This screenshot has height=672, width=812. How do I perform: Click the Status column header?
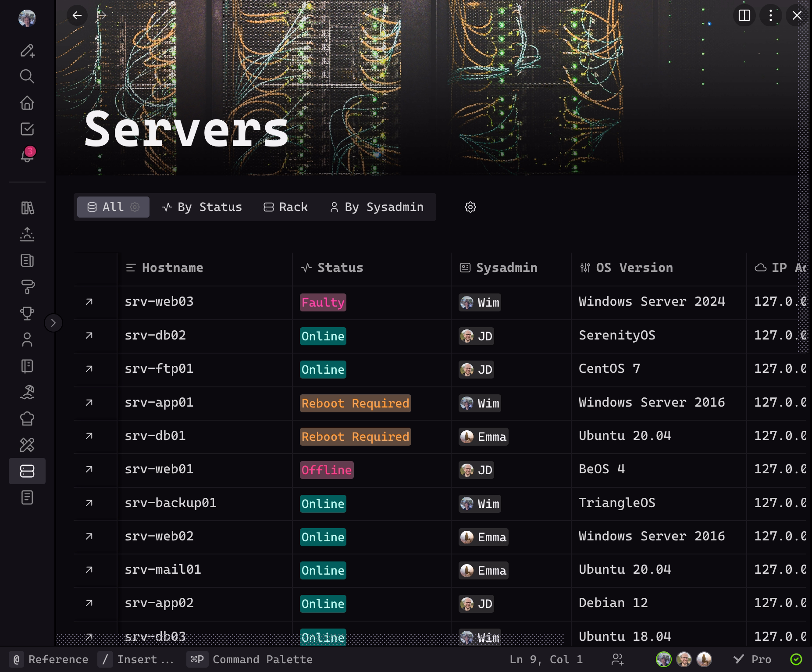(x=340, y=268)
